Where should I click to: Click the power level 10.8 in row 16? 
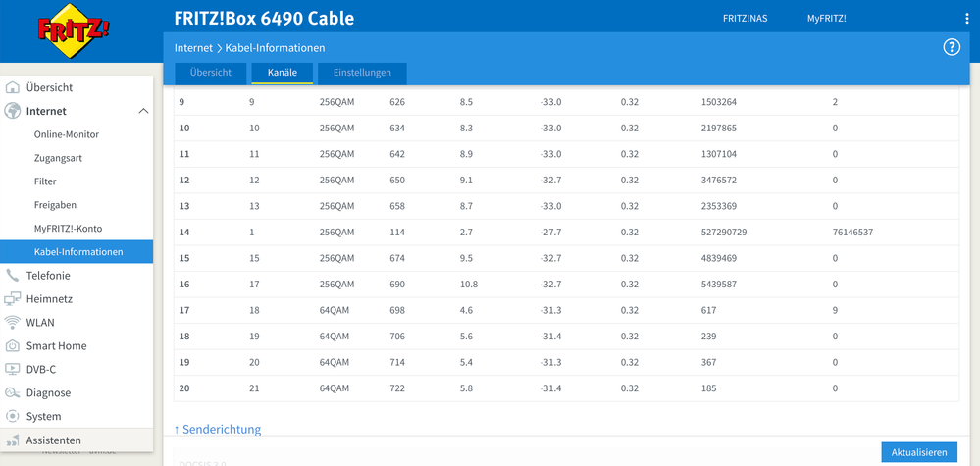(469, 285)
